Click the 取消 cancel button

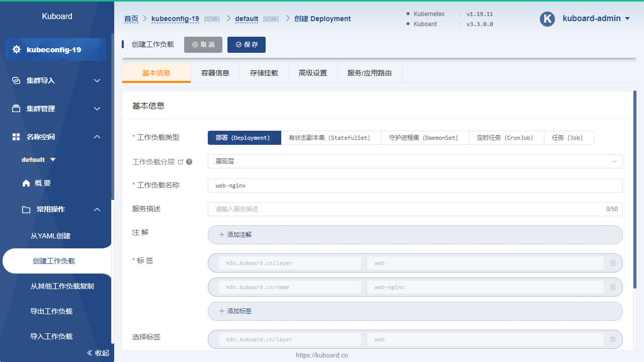tap(203, 44)
